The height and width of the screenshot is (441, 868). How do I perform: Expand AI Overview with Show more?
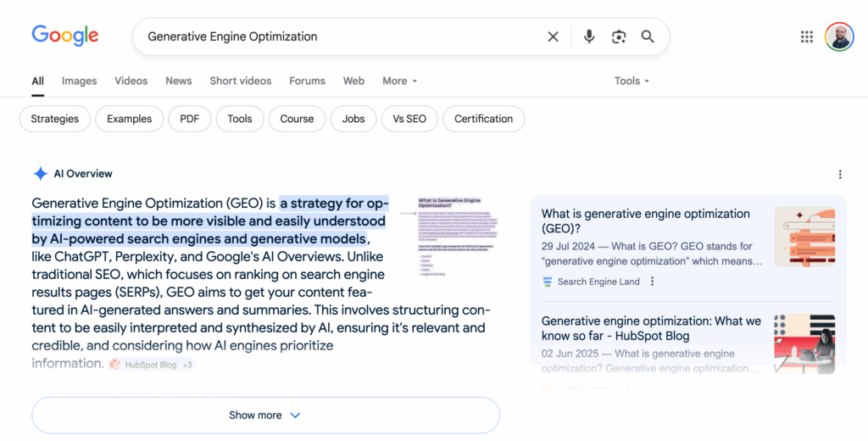coord(265,415)
